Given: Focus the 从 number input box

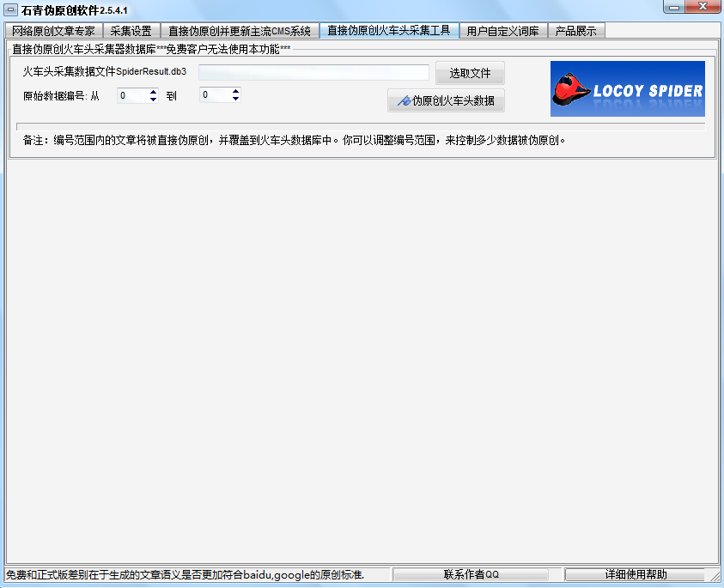Looking at the screenshot, I should click(x=132, y=95).
